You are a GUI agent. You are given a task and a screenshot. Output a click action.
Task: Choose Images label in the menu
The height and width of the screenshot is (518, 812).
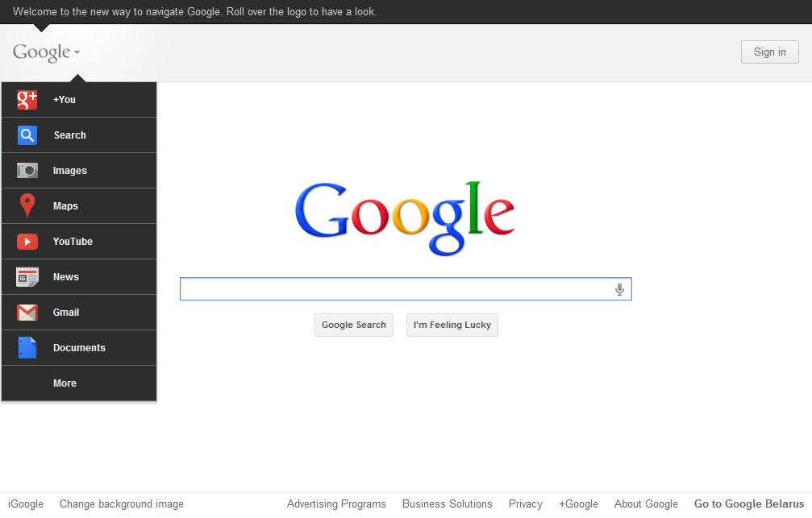(70, 171)
